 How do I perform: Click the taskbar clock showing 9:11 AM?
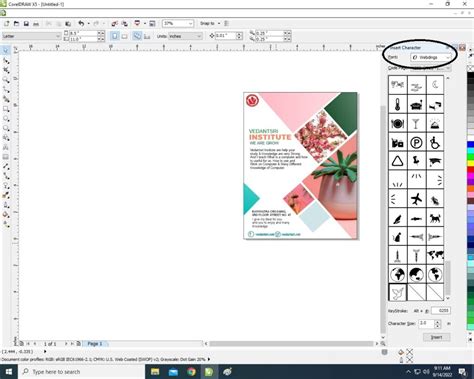[442, 371]
